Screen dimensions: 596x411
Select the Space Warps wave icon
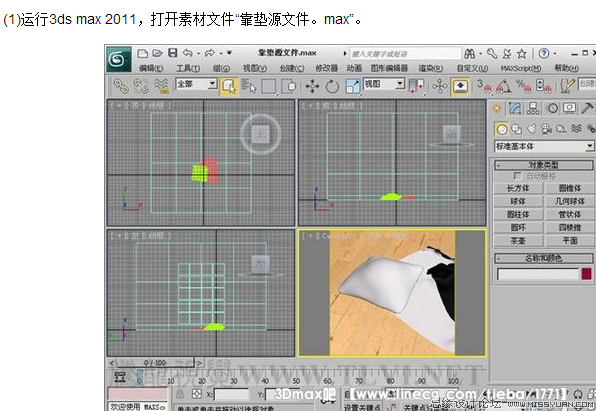(576, 129)
